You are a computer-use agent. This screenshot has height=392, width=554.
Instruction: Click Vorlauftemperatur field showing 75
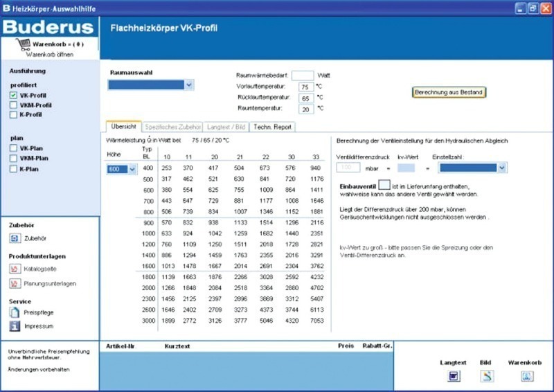[305, 87]
